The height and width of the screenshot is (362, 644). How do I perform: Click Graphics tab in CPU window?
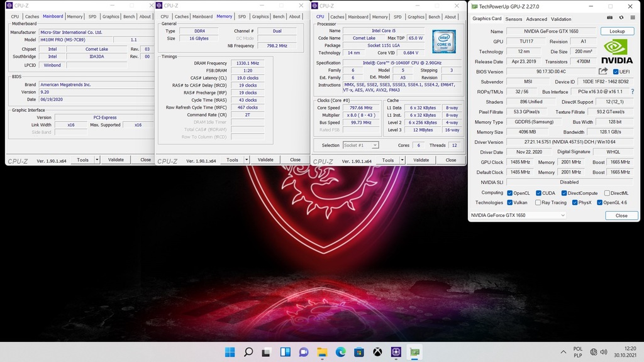(x=416, y=17)
